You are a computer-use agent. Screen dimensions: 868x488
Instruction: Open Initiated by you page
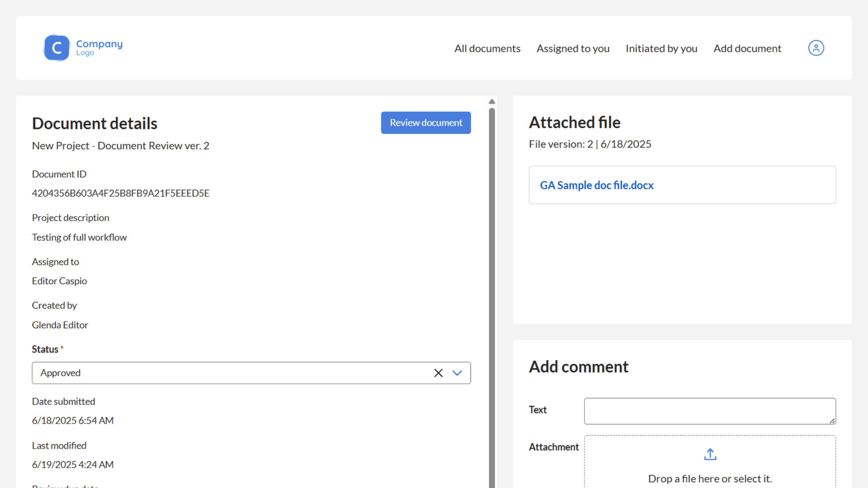click(661, 48)
